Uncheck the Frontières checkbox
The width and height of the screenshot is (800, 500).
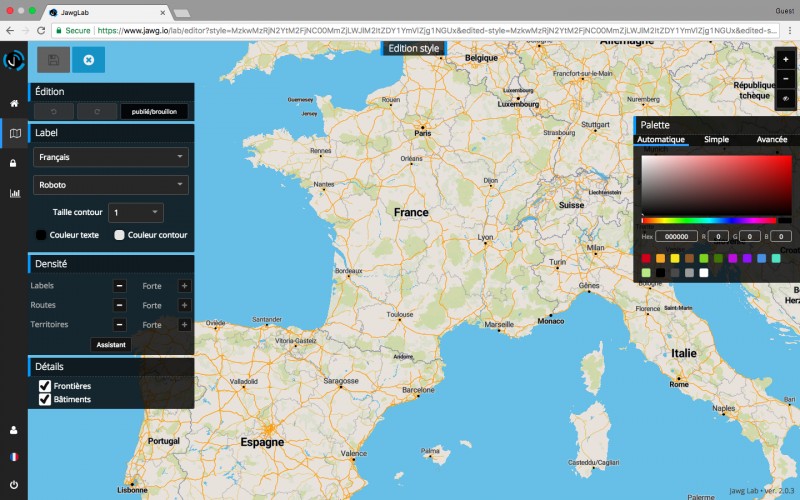45,386
